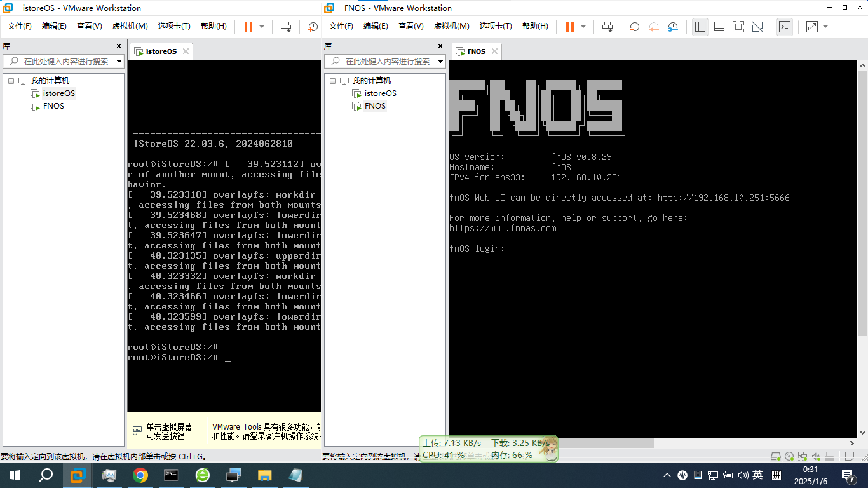The image size is (868, 488).
Task: Revert FNOS VM to previous snapshot
Action: (x=654, y=27)
